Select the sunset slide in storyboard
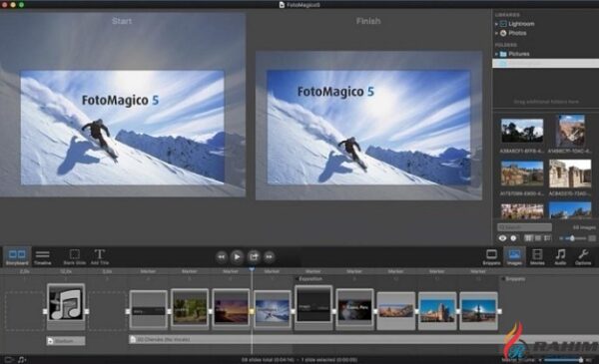 [231, 309]
